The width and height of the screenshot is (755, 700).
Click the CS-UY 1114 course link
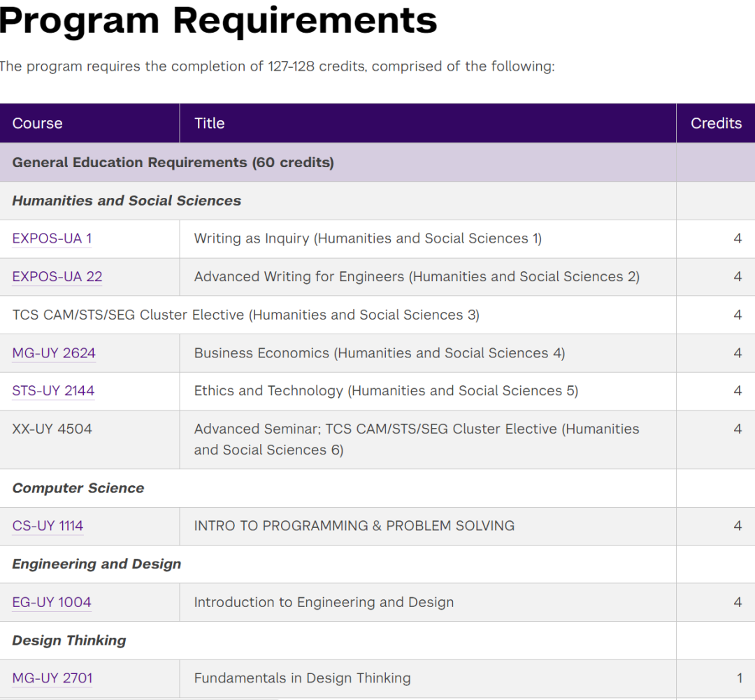(x=48, y=526)
